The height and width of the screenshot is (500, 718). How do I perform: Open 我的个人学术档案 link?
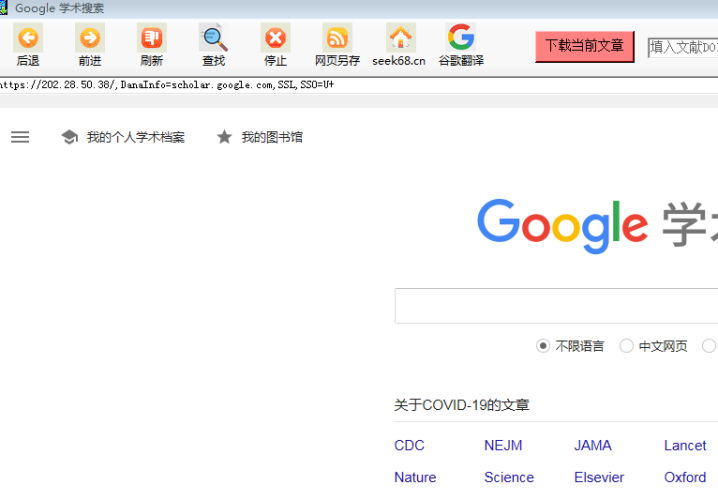[136, 137]
